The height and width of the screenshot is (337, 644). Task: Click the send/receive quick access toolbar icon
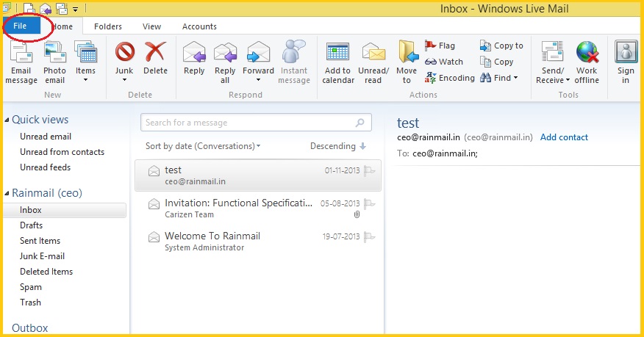62,8
